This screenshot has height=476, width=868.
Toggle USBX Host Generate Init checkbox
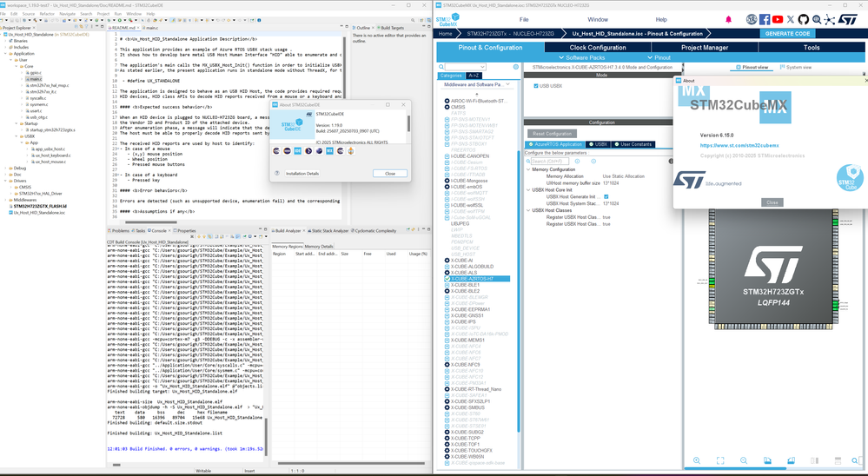coord(606,196)
